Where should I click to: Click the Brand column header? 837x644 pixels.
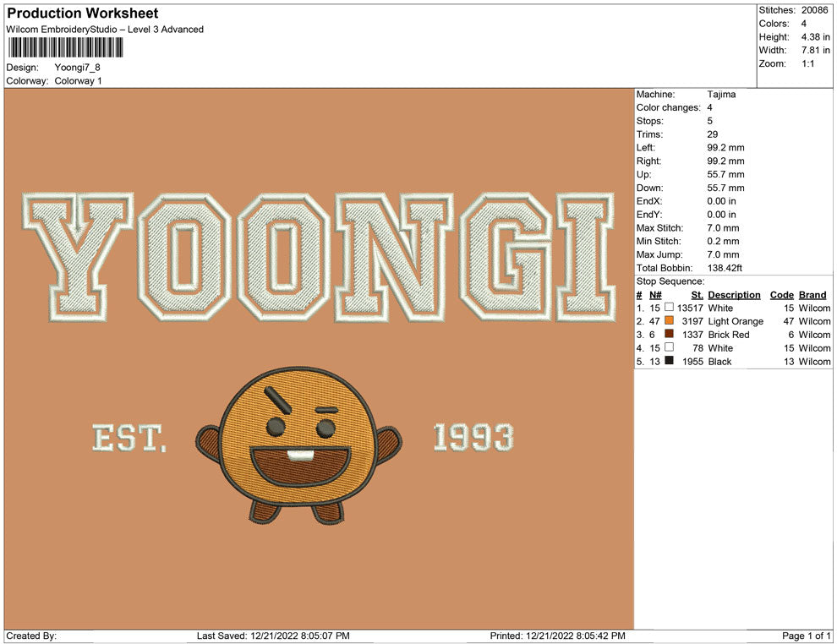tap(812, 295)
